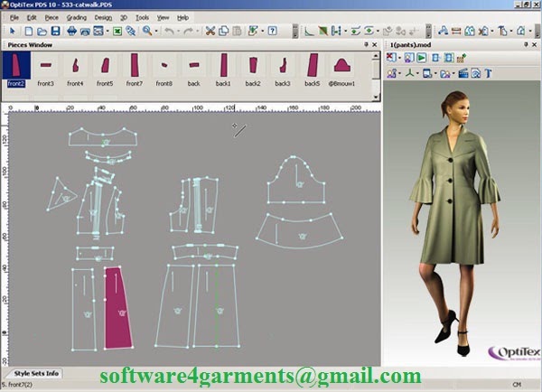
Task: Select the magenta highlighted pattern piece on canvas
Action: (x=117, y=308)
